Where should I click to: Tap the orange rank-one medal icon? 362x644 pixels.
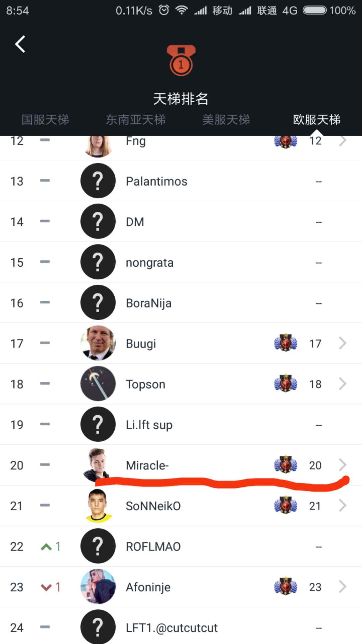181,60
